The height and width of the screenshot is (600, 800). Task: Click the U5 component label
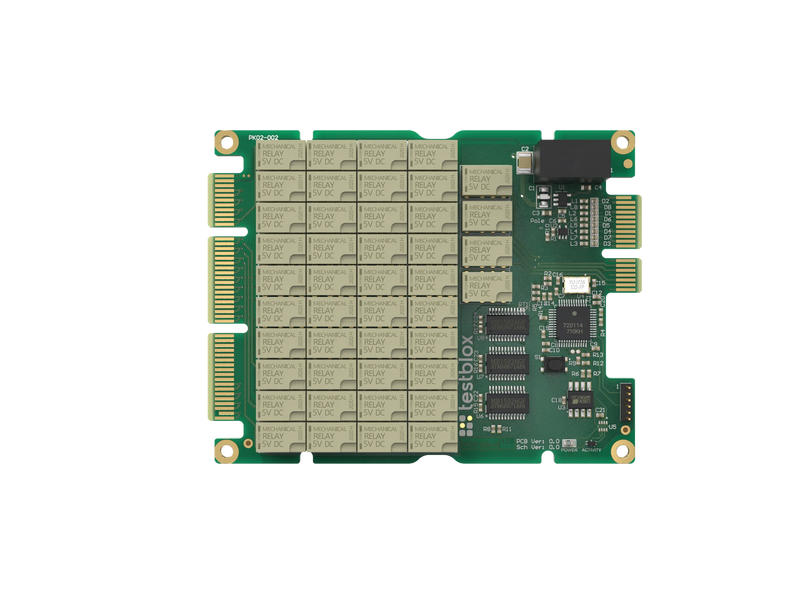pyautogui.click(x=613, y=427)
